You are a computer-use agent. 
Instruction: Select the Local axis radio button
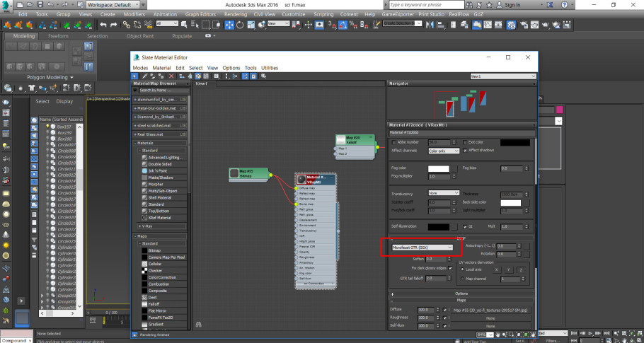point(462,269)
